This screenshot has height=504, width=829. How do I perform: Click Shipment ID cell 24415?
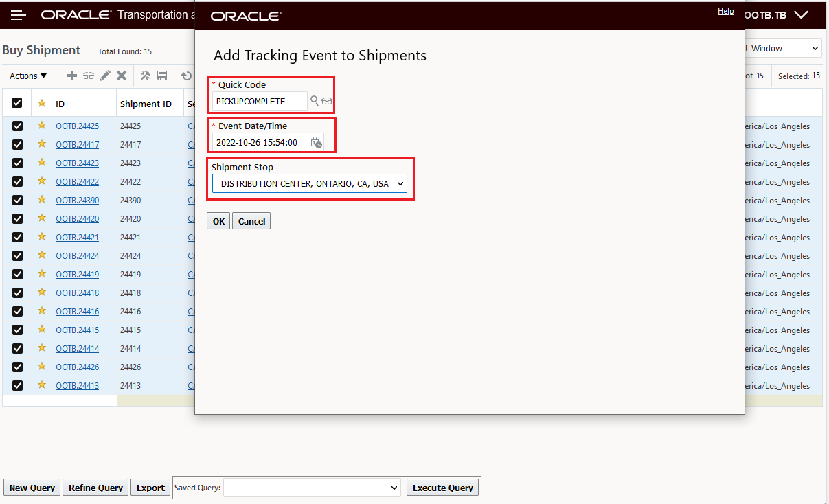point(130,330)
